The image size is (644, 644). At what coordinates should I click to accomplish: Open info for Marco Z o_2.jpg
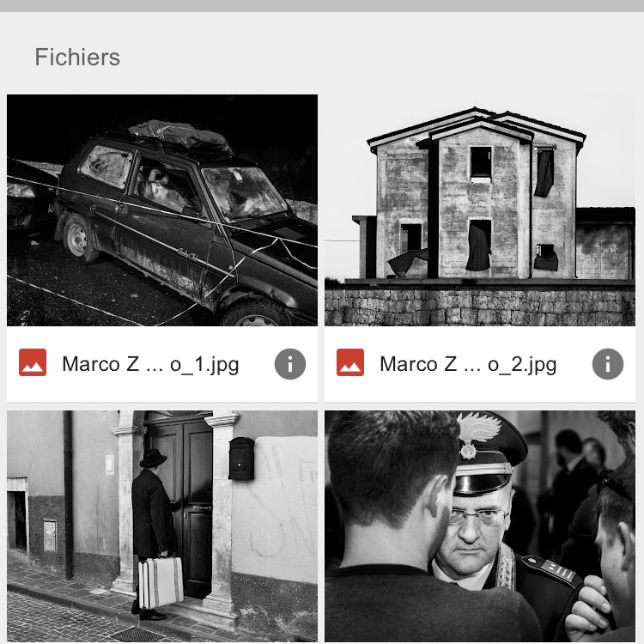pyautogui.click(x=607, y=364)
